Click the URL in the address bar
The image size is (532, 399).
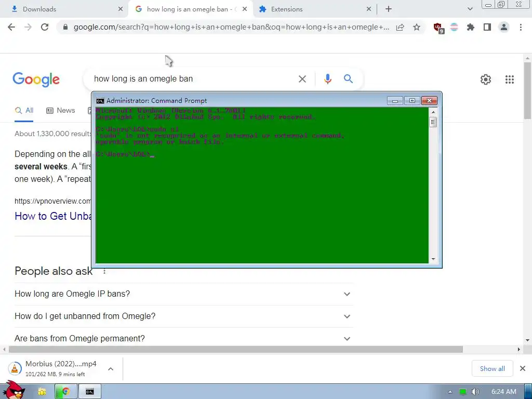pos(231,27)
